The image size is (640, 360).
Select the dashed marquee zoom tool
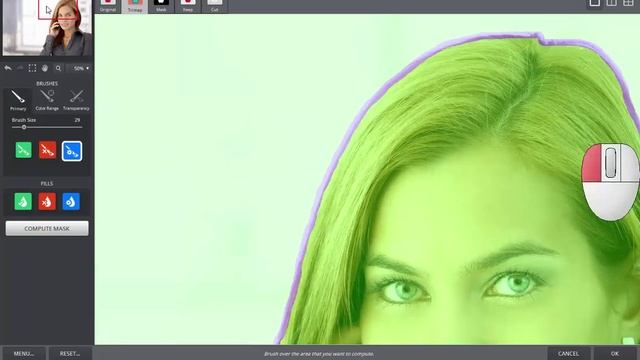(x=32, y=68)
